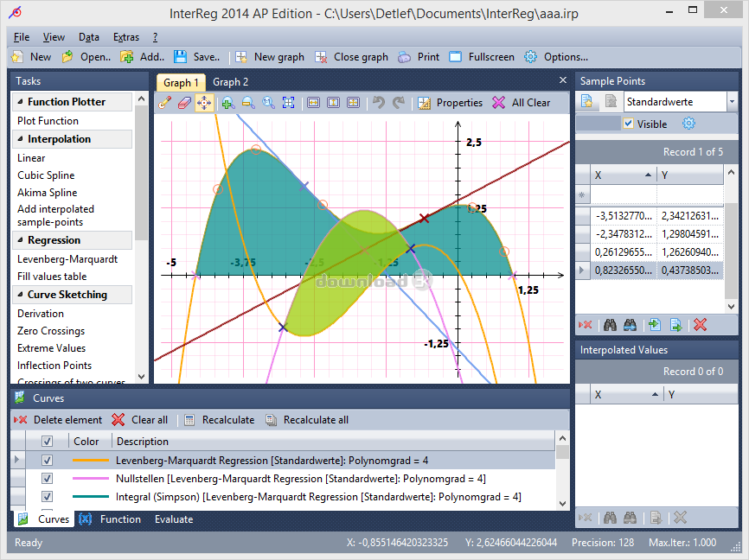Screen dimensions: 749x560
Task: Click the red X in Sample Points toolbar
Action: pyautogui.click(x=701, y=325)
